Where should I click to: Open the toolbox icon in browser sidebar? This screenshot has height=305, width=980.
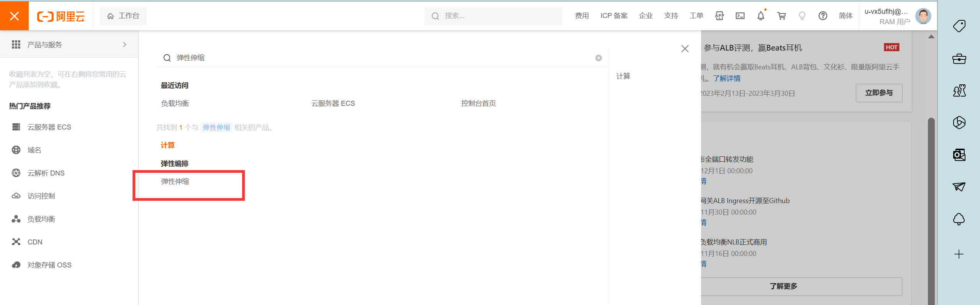click(959, 59)
